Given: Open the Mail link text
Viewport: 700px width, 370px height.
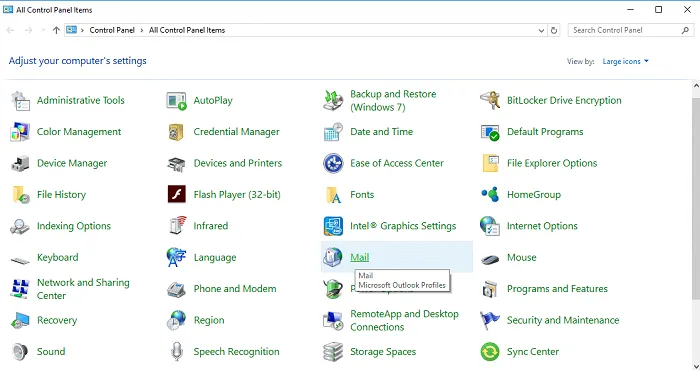Looking at the screenshot, I should tap(359, 258).
